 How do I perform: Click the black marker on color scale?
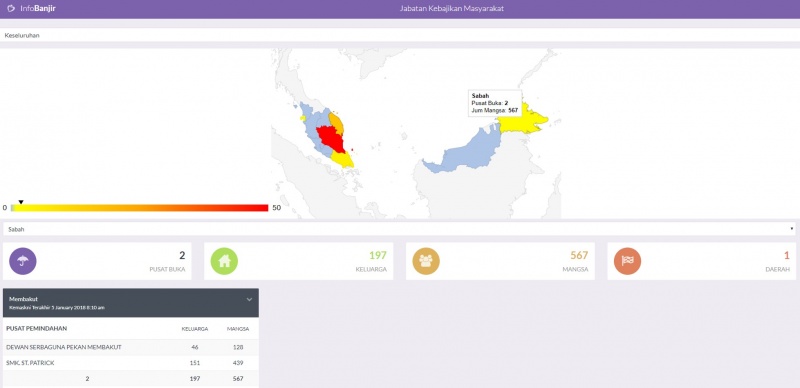tap(21, 202)
